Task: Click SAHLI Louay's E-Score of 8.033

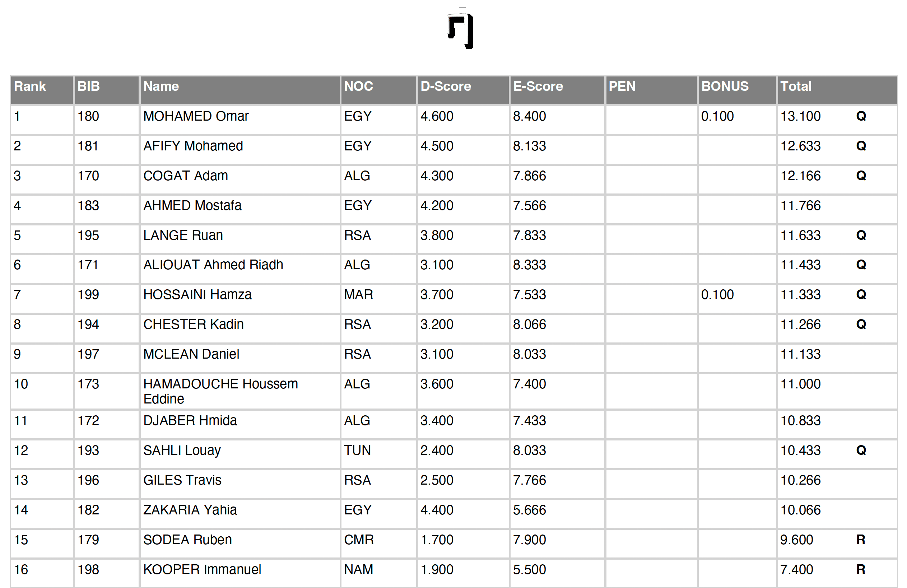Action: [529, 451]
